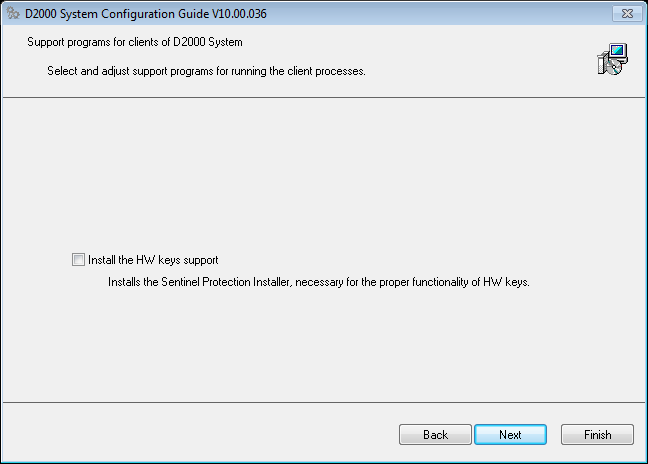This screenshot has height=464, width=648.
Task: Click the "Install the HW keys support" label
Action: coord(153,260)
